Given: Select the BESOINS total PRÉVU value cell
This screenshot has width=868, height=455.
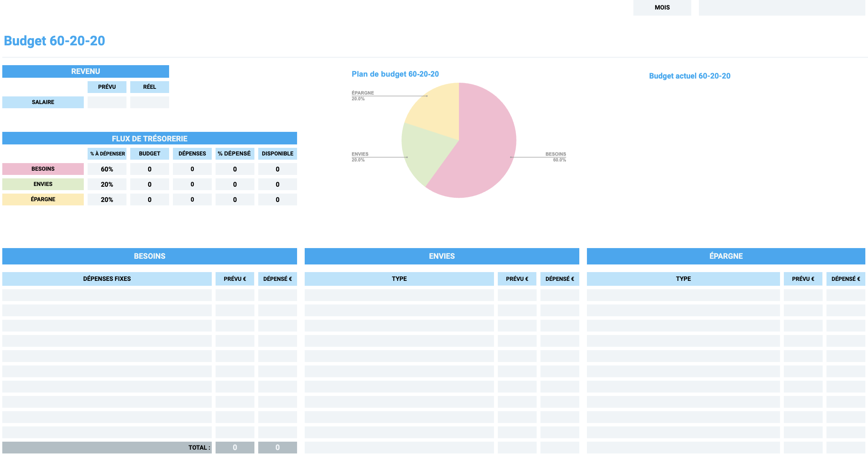Looking at the screenshot, I should [235, 448].
